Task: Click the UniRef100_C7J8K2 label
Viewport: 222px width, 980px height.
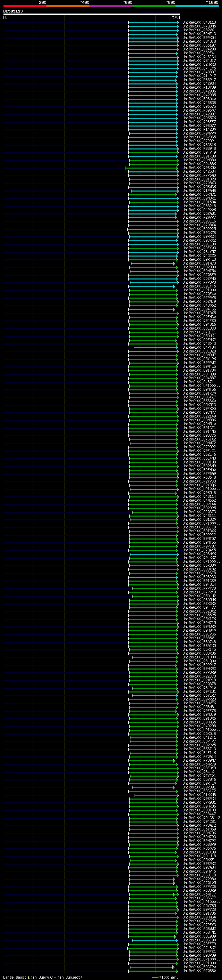Action: [x=199, y=948]
